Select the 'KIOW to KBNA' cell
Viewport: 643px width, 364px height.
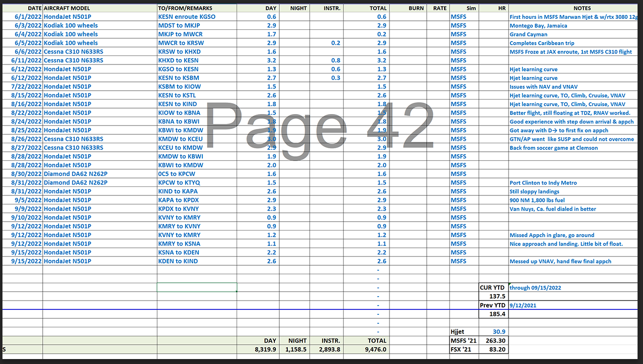197,113
